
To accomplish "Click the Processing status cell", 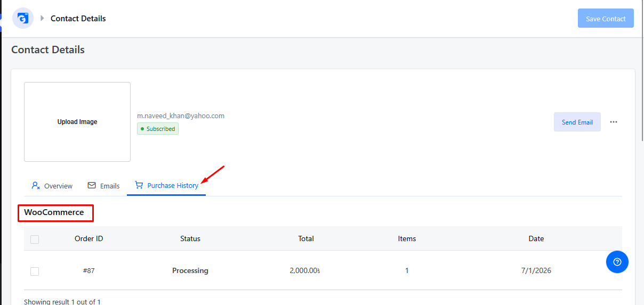I will point(190,270).
